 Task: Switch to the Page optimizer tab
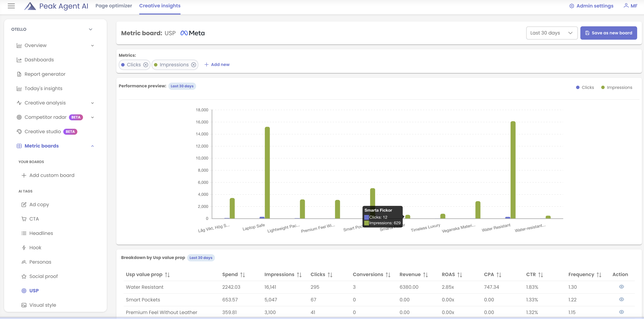click(x=114, y=5)
